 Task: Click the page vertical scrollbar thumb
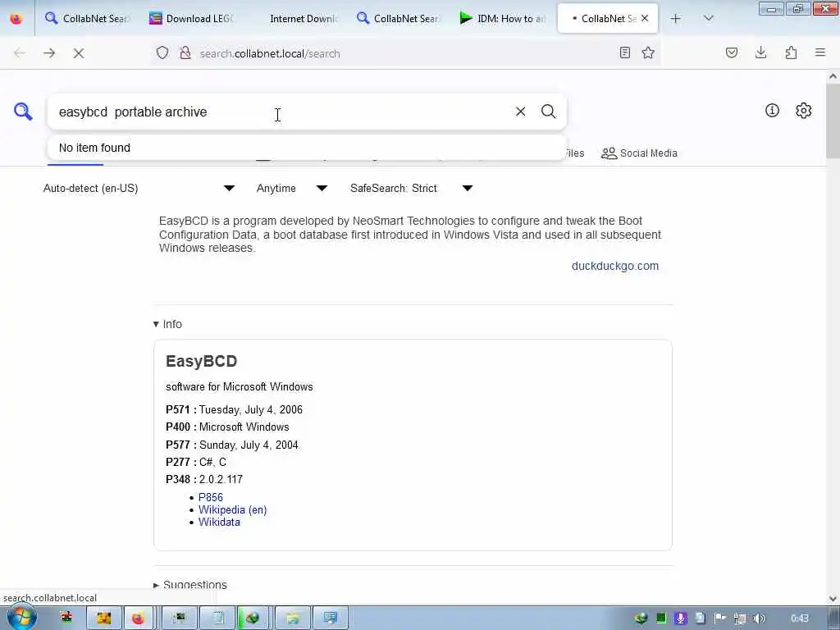833,121
